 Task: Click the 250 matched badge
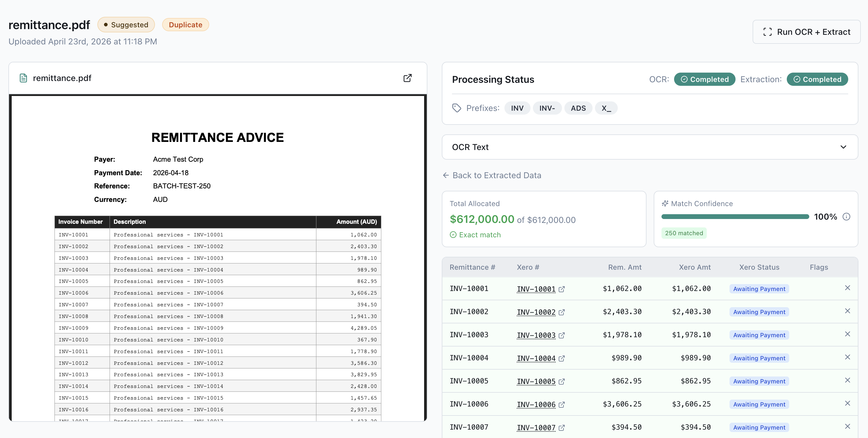coord(684,233)
